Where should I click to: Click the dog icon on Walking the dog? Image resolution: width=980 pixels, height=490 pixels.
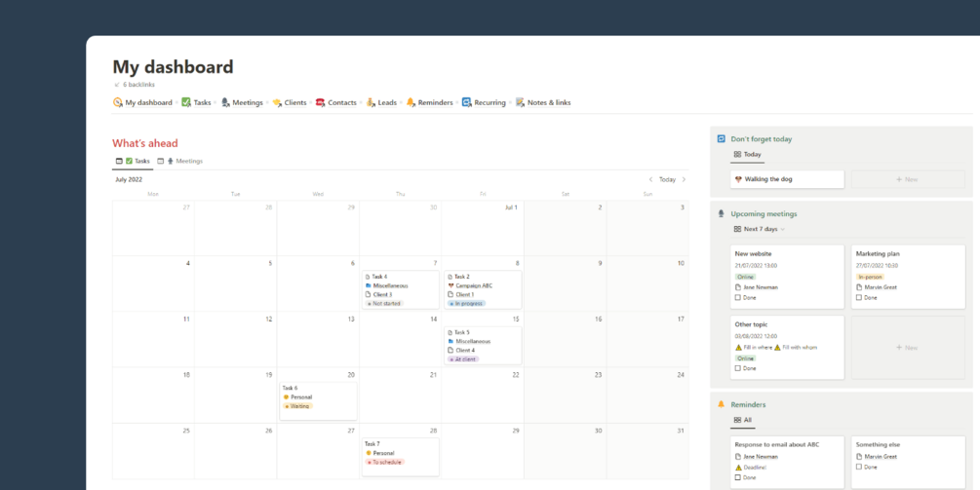738,179
